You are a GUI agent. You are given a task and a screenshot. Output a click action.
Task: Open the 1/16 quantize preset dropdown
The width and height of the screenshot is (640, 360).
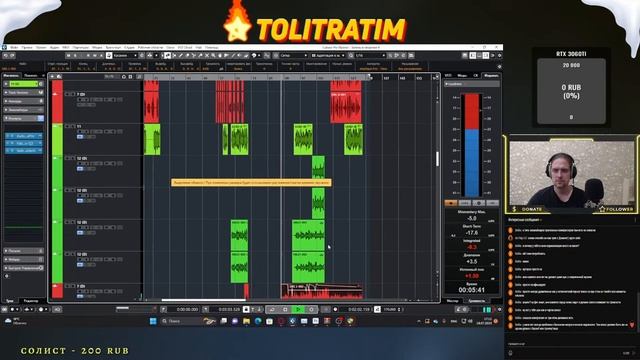[x=371, y=55]
